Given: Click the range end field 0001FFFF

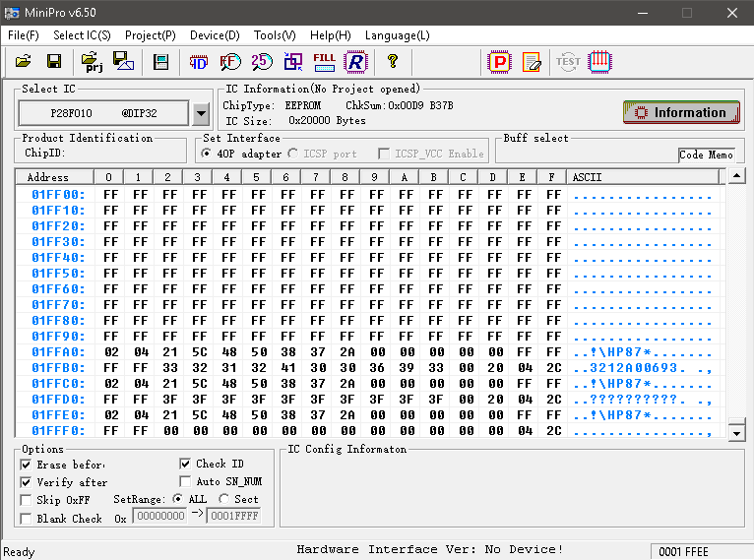Looking at the screenshot, I should pos(234,516).
